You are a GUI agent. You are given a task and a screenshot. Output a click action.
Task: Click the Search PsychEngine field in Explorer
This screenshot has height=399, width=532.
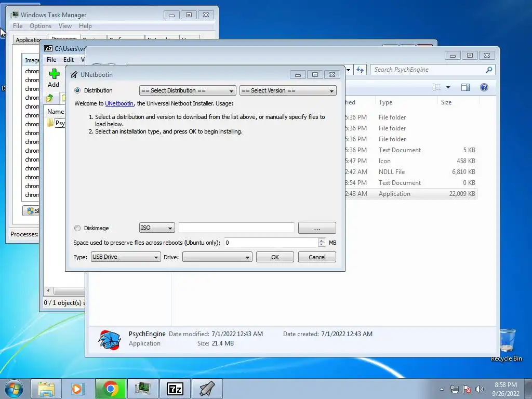point(428,70)
